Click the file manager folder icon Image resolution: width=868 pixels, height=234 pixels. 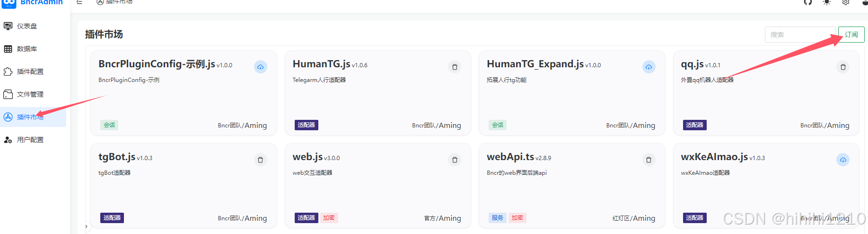click(x=8, y=94)
